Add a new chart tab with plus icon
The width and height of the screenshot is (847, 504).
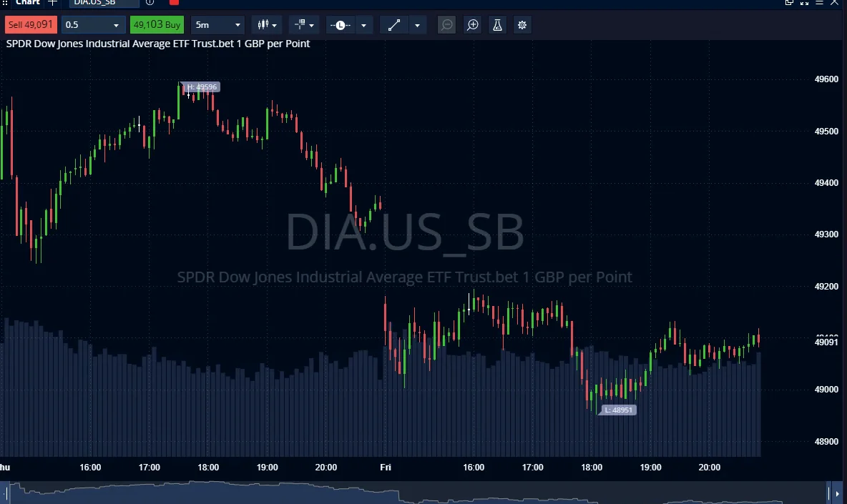click(x=52, y=3)
